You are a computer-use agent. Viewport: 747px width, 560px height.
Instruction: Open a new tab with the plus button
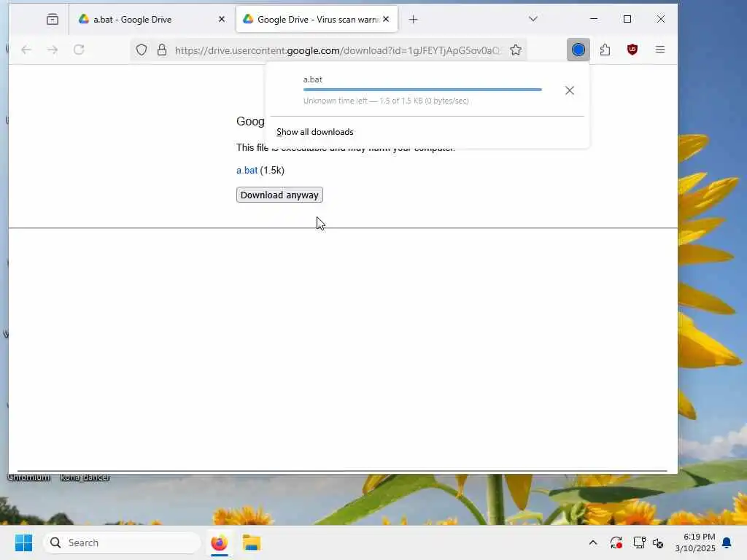[414, 19]
